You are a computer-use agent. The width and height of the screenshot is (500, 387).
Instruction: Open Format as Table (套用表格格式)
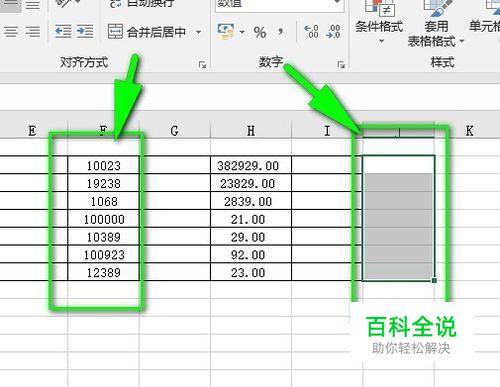436,23
